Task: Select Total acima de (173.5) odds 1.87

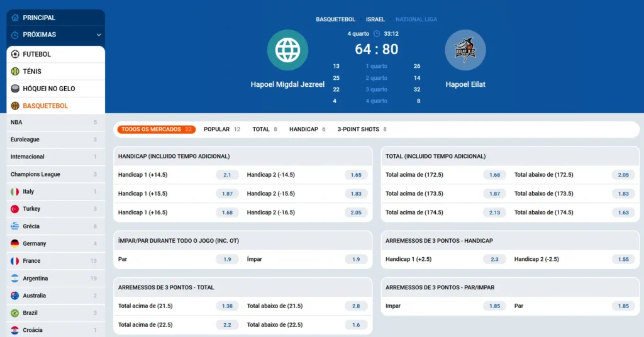Action: point(494,194)
